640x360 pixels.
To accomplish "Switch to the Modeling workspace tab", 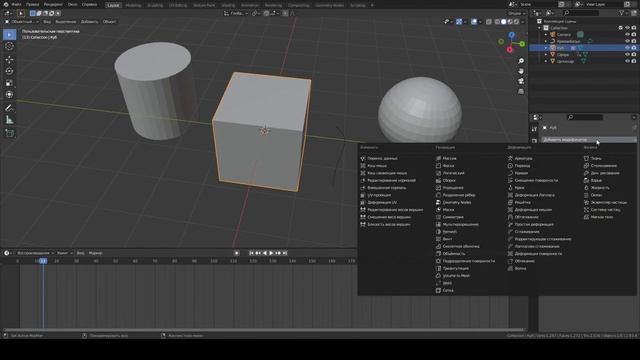I will pos(133,5).
